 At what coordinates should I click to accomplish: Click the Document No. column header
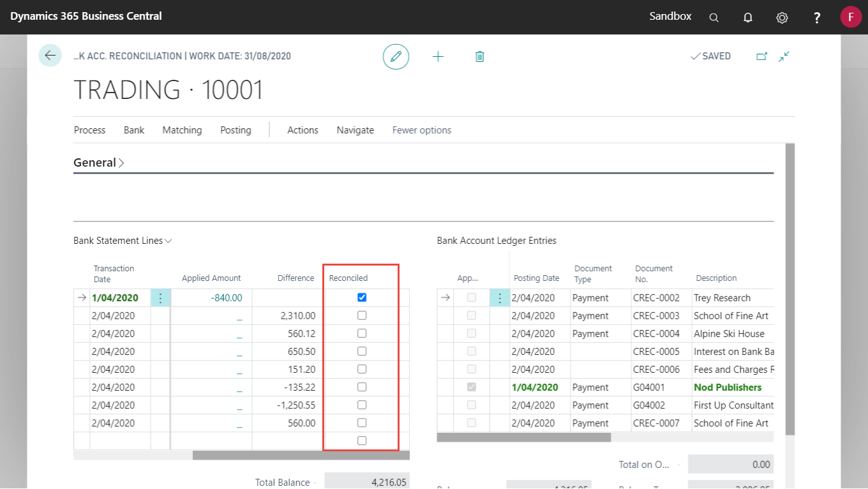coord(654,274)
